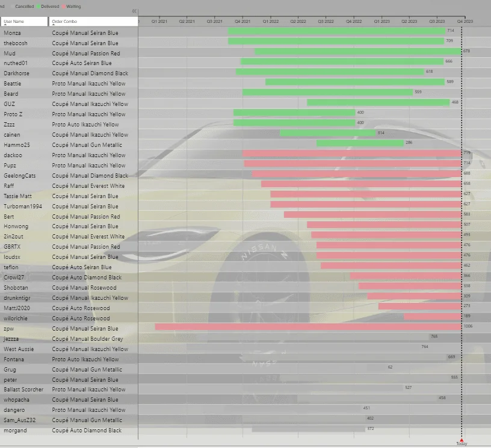Select Monza's green delivered bar
The image size is (491, 448).
[336, 31]
